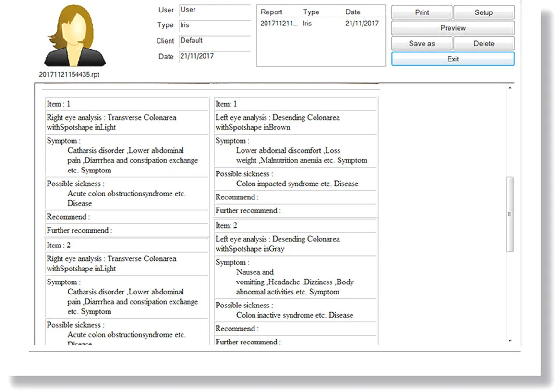Click the user avatar picture
The width and height of the screenshot is (557, 392).
pyautogui.click(x=74, y=36)
